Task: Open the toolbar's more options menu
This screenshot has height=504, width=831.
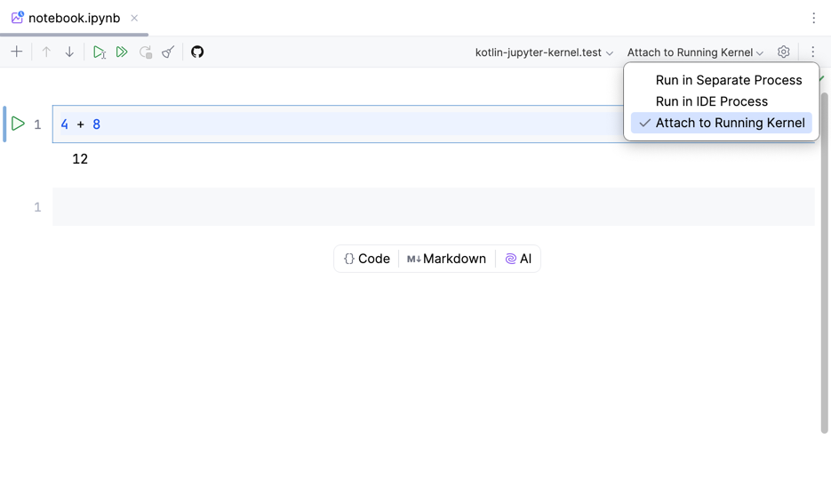Action: tap(812, 52)
